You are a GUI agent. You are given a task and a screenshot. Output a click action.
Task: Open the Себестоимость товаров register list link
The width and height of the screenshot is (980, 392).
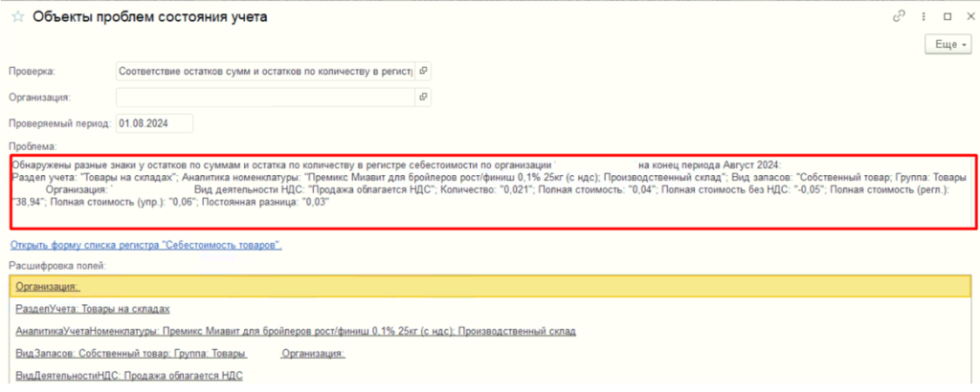145,246
